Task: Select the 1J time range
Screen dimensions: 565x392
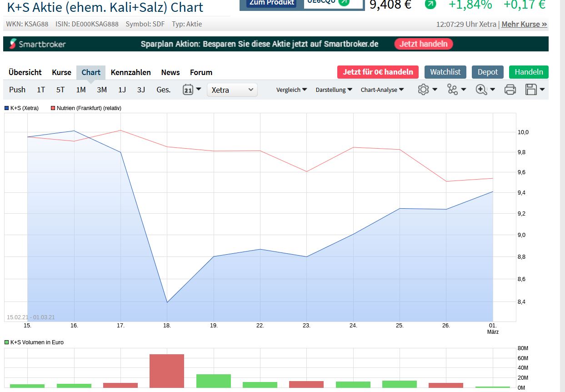Action: click(x=122, y=90)
